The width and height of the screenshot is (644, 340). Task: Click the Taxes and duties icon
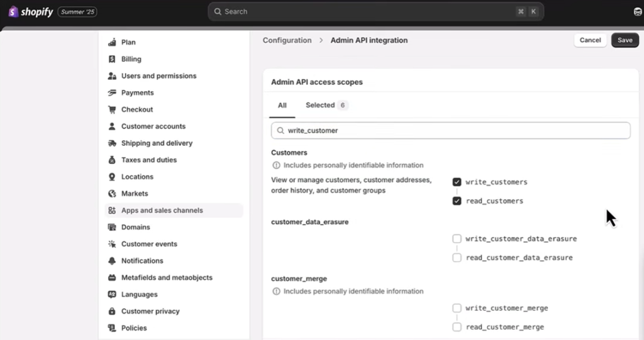click(112, 160)
